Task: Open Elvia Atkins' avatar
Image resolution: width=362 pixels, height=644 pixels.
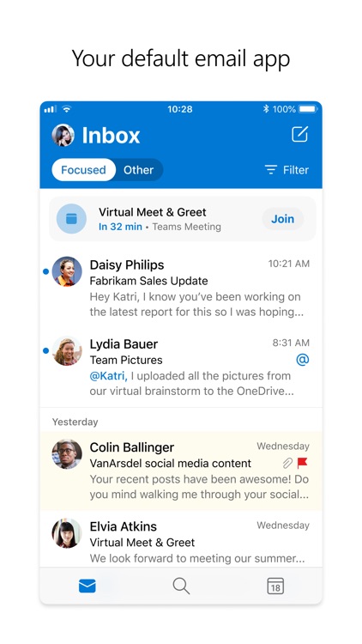Action: pyautogui.click(x=67, y=533)
